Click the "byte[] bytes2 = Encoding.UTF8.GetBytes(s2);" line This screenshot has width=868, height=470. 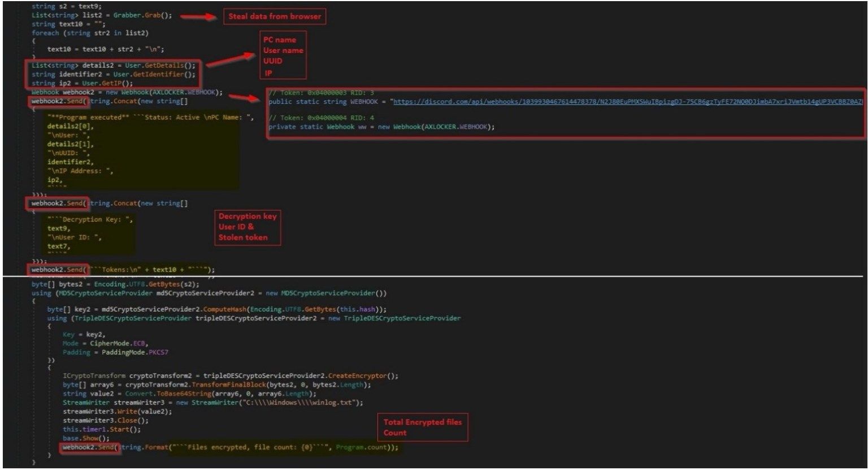pos(116,284)
